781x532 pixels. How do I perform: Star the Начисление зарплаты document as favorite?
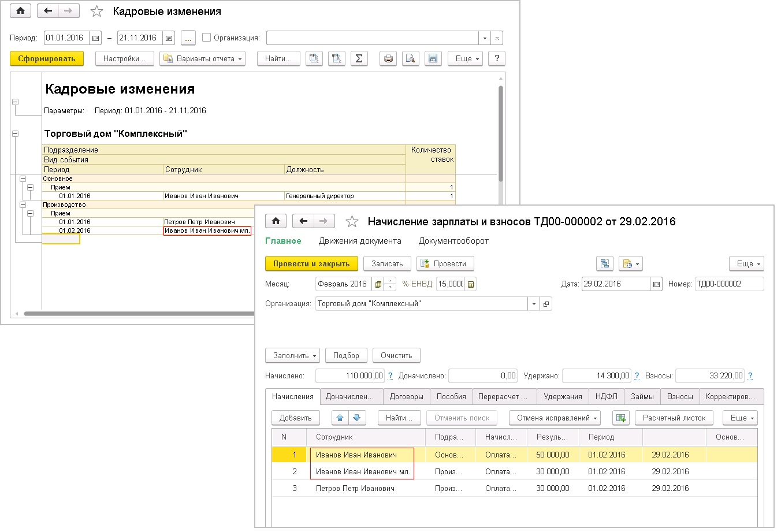352,222
